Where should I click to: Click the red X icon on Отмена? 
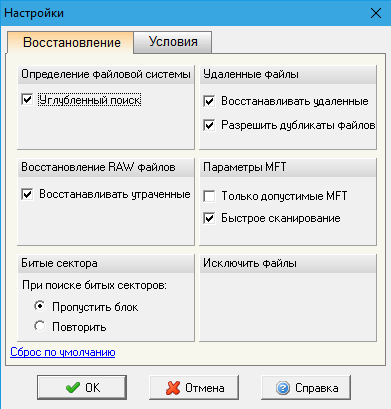(173, 388)
